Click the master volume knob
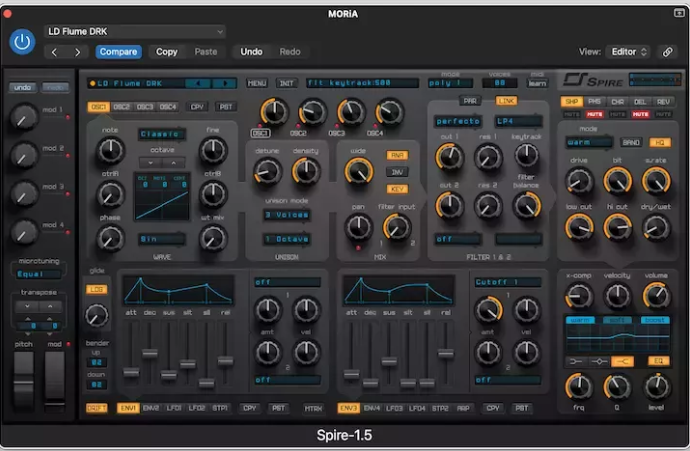Image resolution: width=690 pixels, height=451 pixels. pos(656,296)
